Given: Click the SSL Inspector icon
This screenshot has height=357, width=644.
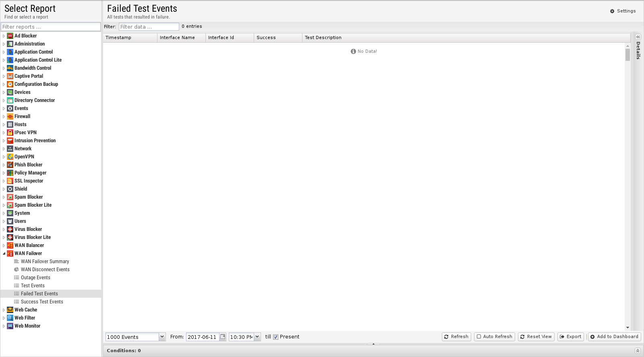Looking at the screenshot, I should (x=10, y=181).
